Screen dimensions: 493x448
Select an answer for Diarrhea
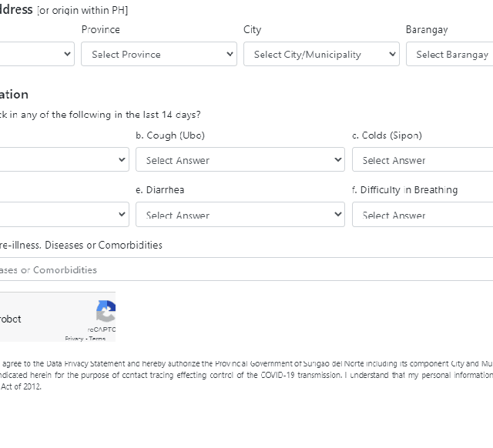(x=240, y=215)
